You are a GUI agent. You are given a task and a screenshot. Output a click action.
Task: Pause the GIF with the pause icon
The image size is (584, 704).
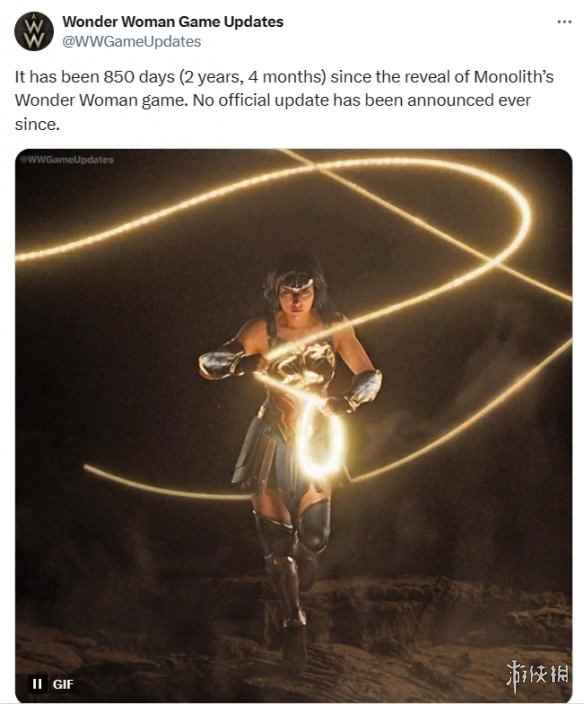(x=37, y=684)
